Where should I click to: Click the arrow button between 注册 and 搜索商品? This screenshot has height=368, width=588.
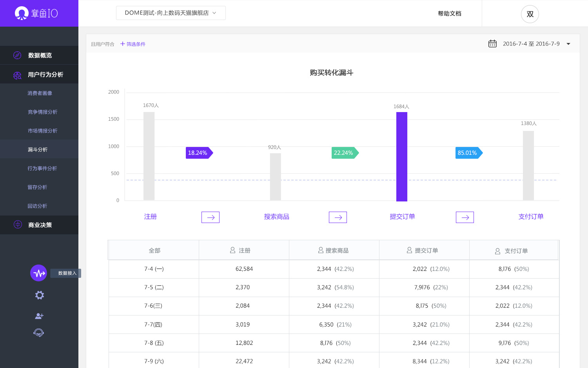[x=211, y=217]
